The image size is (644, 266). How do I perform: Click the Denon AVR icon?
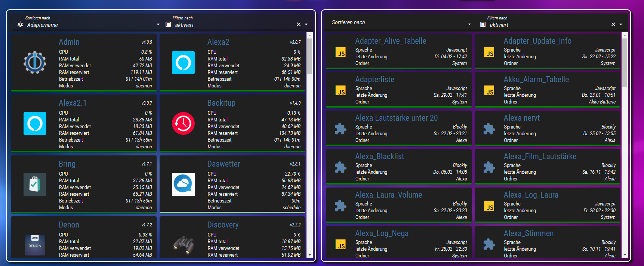pos(35,245)
